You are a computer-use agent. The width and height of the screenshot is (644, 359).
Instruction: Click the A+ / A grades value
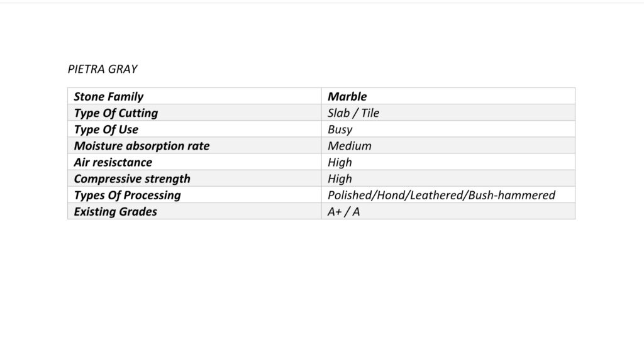tap(344, 211)
